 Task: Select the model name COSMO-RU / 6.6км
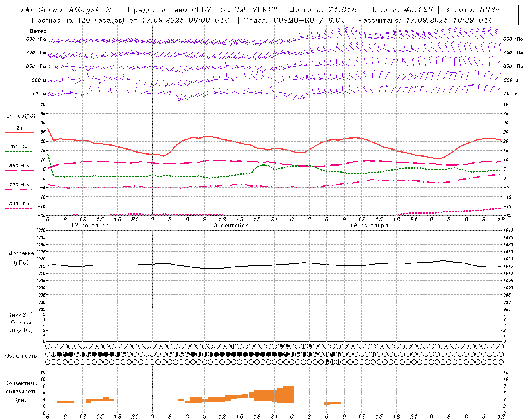[311, 20]
